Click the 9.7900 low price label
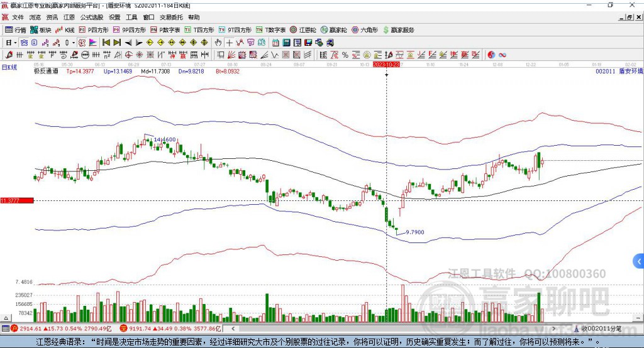 pyautogui.click(x=415, y=232)
